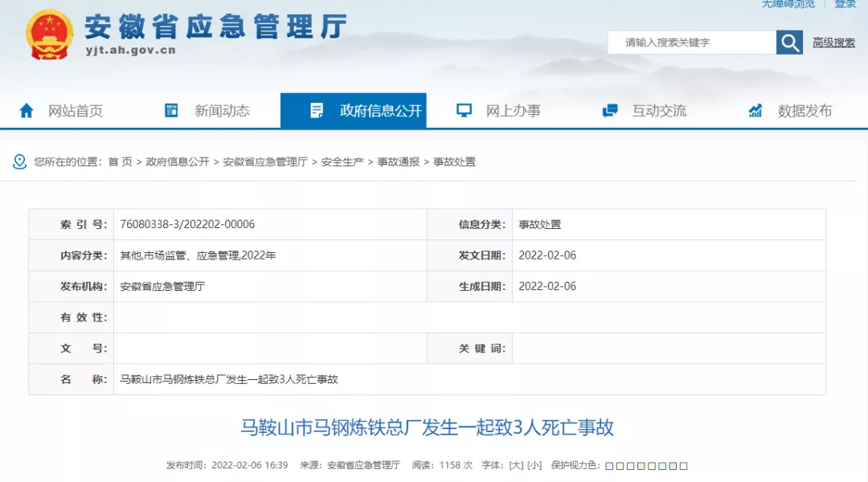Set font size with [小] link
The width and height of the screenshot is (868, 482).
534,465
